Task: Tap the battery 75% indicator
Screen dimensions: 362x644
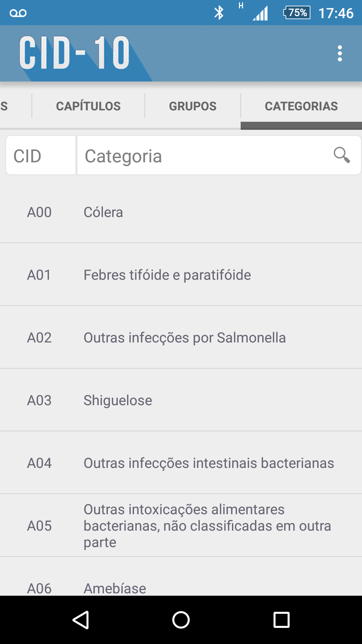Action: pos(297,13)
